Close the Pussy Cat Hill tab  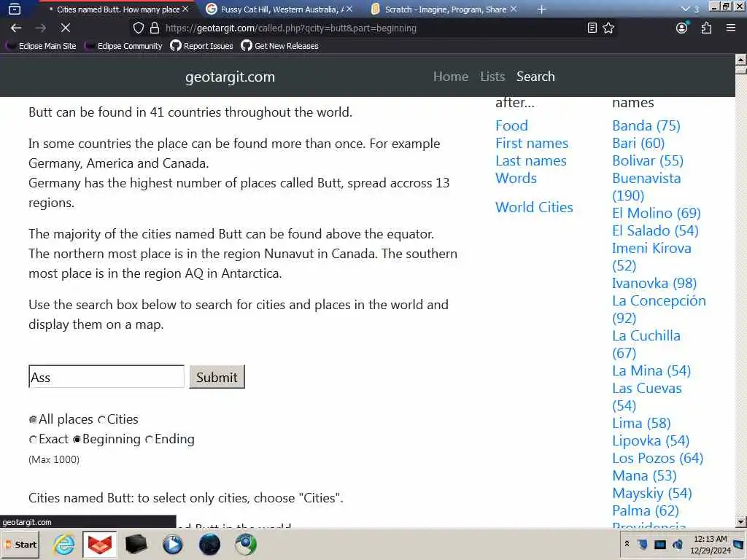point(349,9)
